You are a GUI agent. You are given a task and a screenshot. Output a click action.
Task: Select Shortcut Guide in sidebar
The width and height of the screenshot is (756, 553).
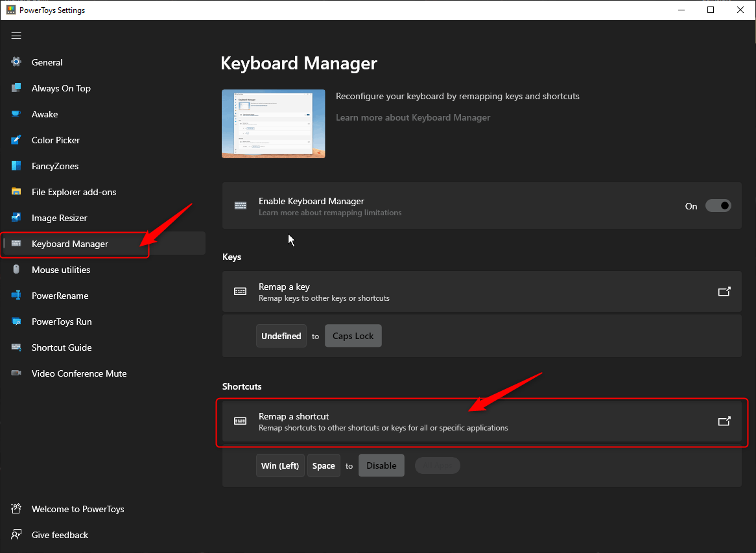(x=102, y=347)
